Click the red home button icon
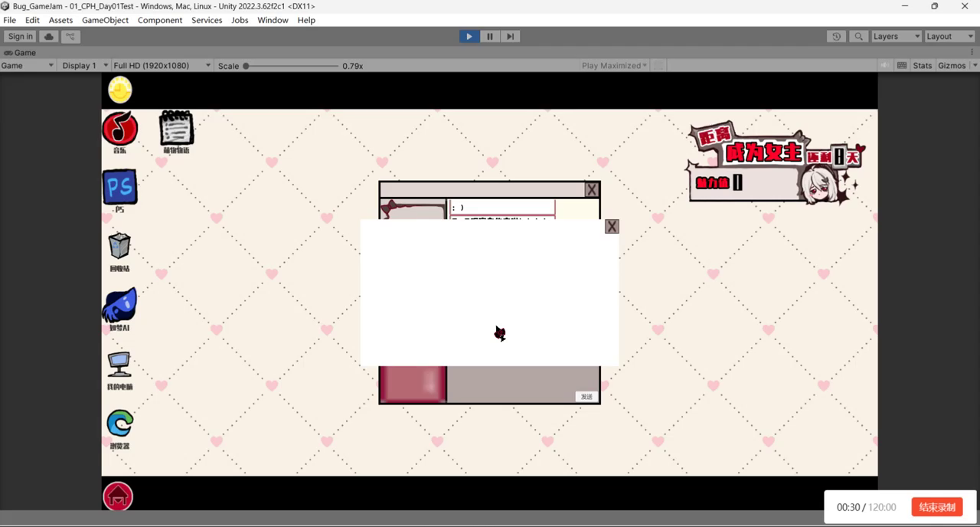 pos(118,496)
